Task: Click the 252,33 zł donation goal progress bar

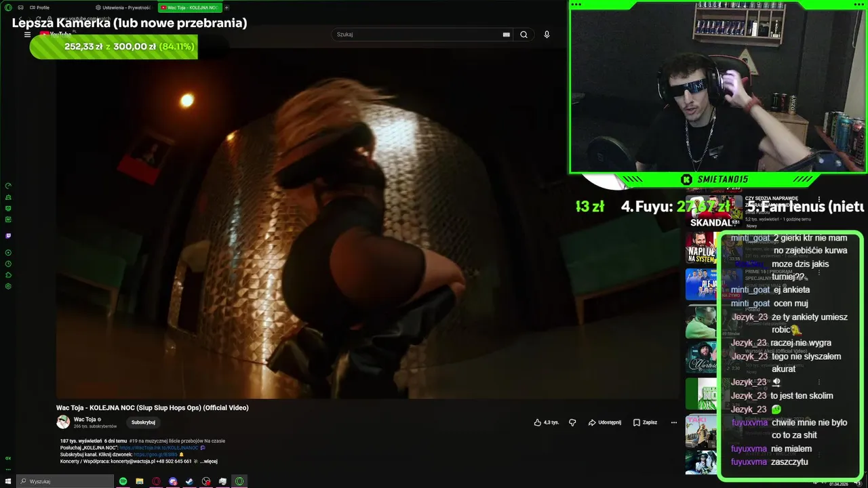Action: click(114, 47)
